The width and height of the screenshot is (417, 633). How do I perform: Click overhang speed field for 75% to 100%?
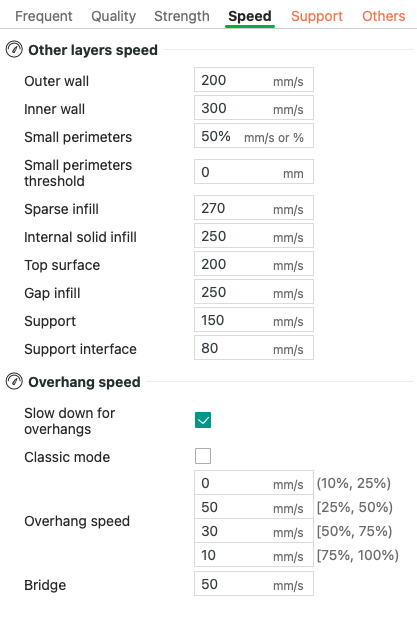click(254, 555)
